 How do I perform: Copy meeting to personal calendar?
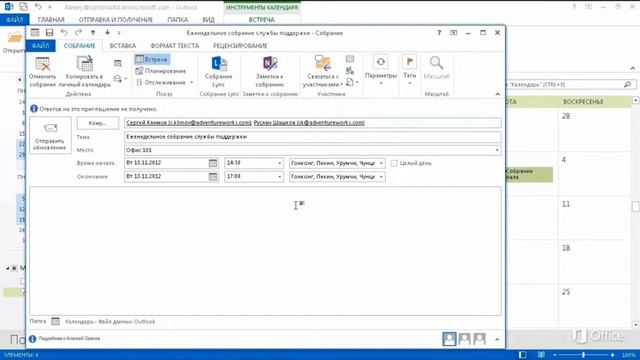point(84,72)
